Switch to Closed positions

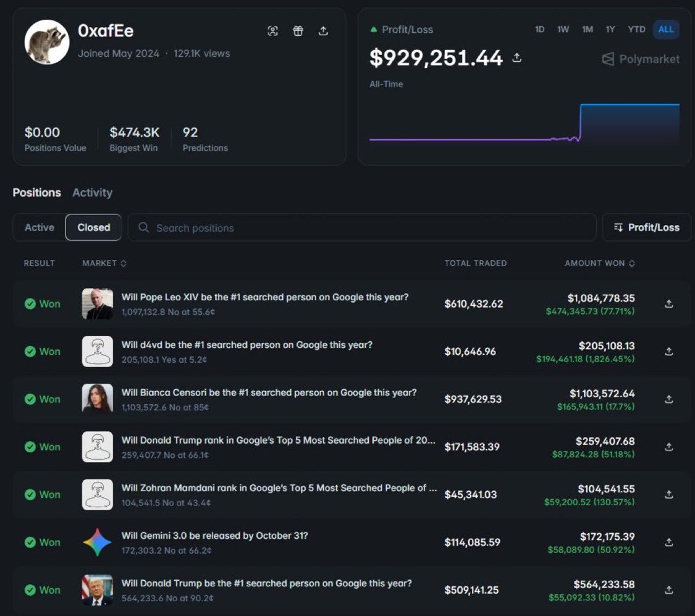(93, 227)
